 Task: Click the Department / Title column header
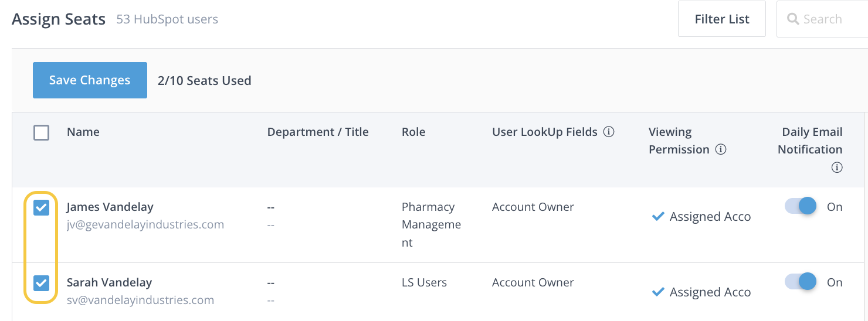tap(318, 132)
